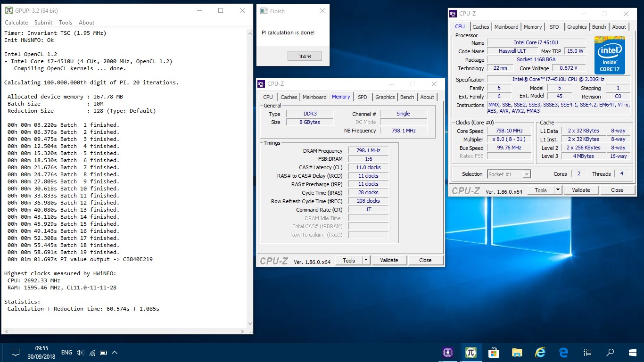This screenshot has width=644, height=362.
Task: Click Tools button in right CPU-Z window
Action: (x=541, y=190)
